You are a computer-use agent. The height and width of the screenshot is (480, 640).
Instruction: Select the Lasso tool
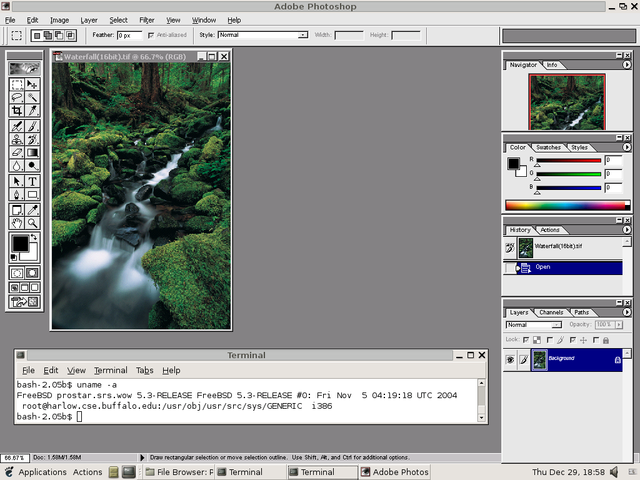coord(17,98)
